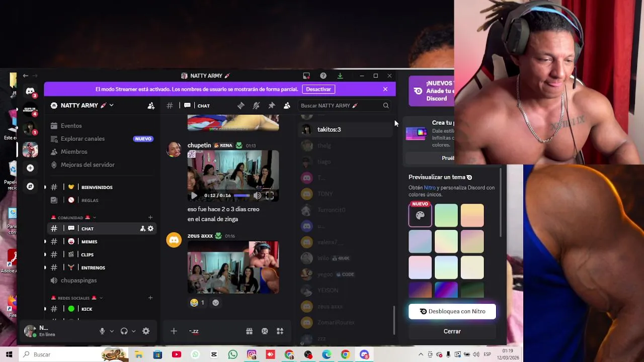This screenshot has height=362, width=644.
Task: Play the chupetin video
Action: pos(194,196)
